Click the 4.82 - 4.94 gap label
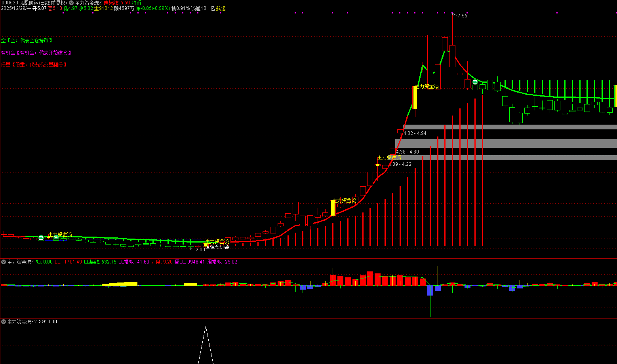The width and height of the screenshot is (617, 364). click(415, 133)
